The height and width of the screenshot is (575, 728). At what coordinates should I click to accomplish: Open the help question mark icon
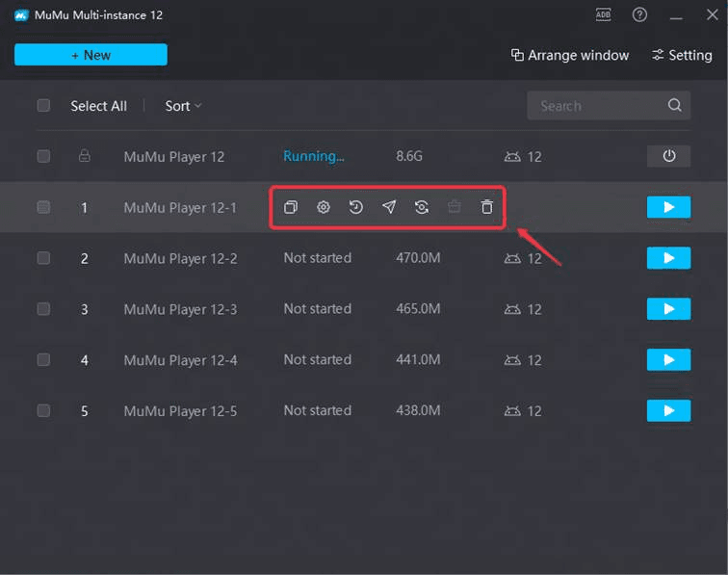[639, 14]
